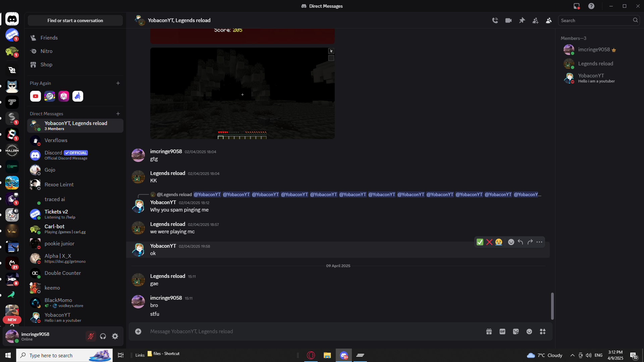
Task: Open the Apps launcher in message bar
Action: 543,331
